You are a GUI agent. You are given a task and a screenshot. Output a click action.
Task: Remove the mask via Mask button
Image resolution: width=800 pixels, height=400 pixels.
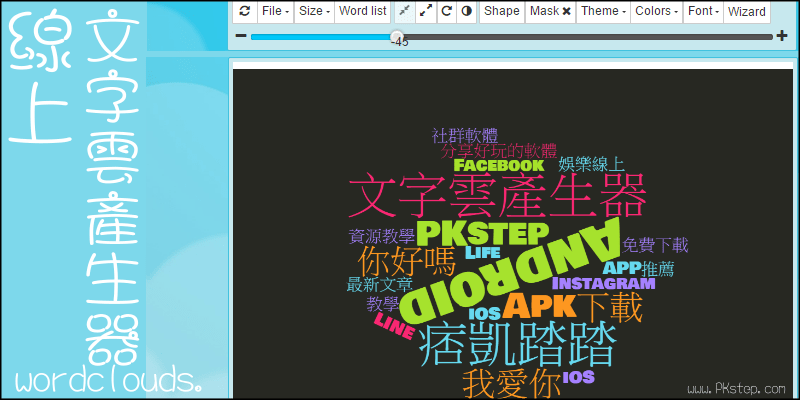coord(551,11)
